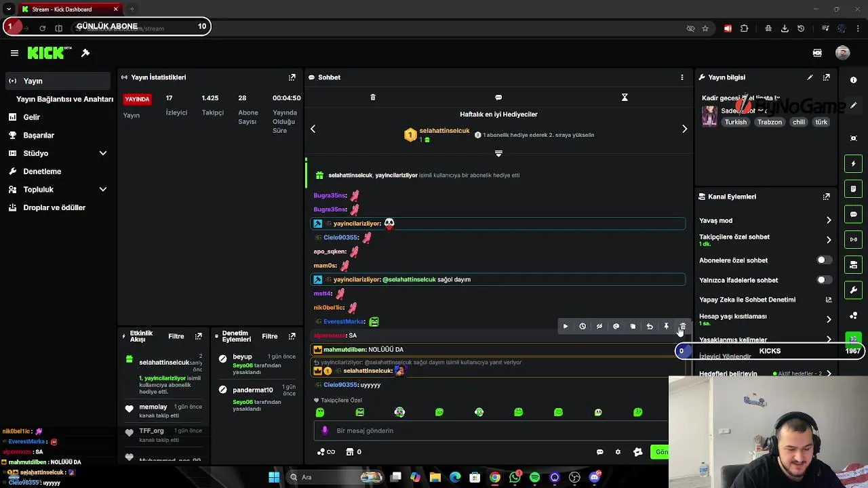This screenshot has height=488, width=868.
Task: Go to the previous gifter leaderboard slide
Action: click(x=313, y=129)
